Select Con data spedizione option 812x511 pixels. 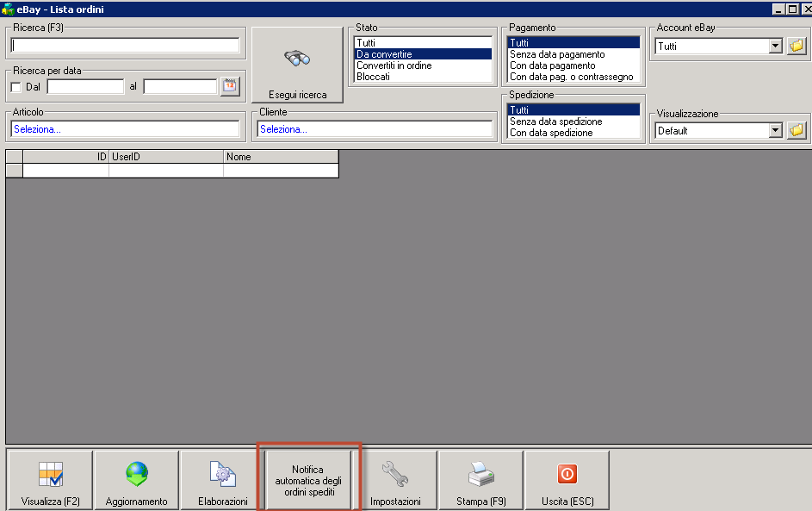coord(573,133)
